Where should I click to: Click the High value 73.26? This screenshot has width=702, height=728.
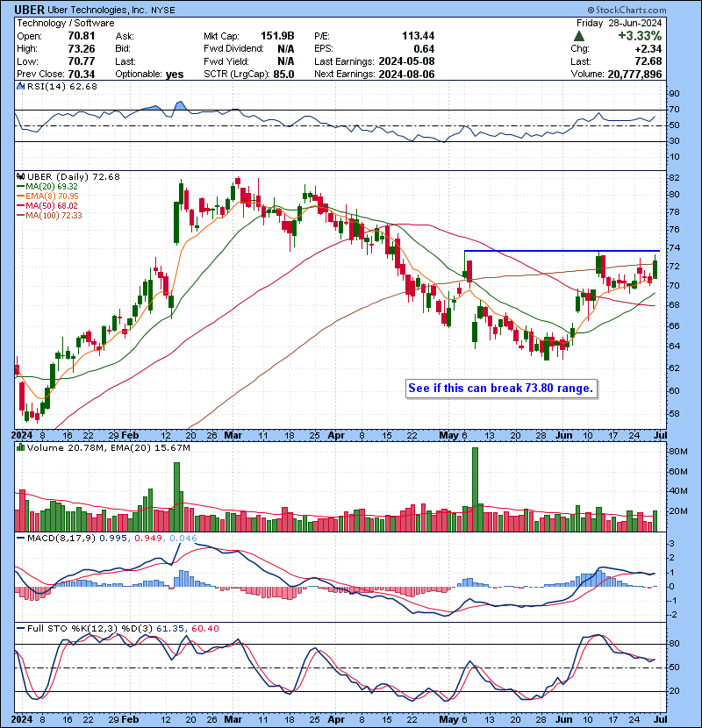coord(82,49)
